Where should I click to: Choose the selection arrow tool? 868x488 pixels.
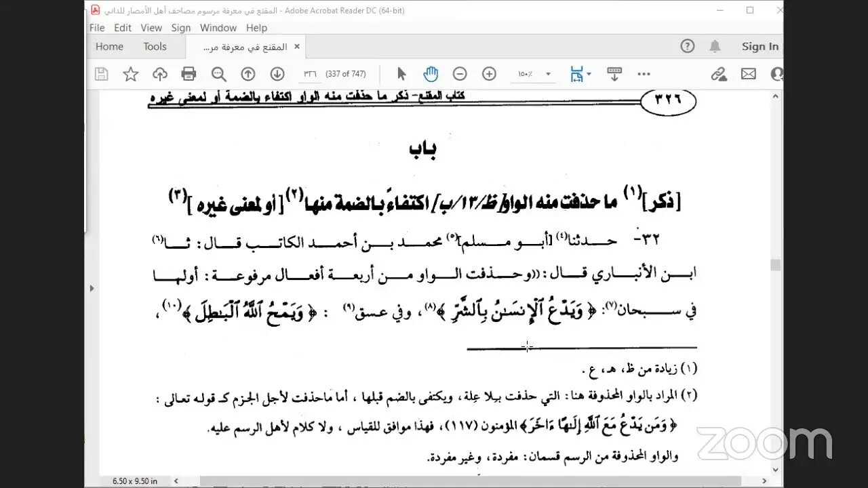[401, 75]
